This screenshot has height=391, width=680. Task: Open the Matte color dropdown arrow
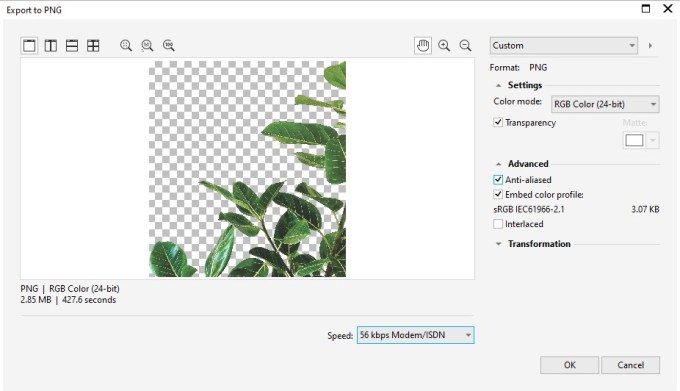coord(653,140)
